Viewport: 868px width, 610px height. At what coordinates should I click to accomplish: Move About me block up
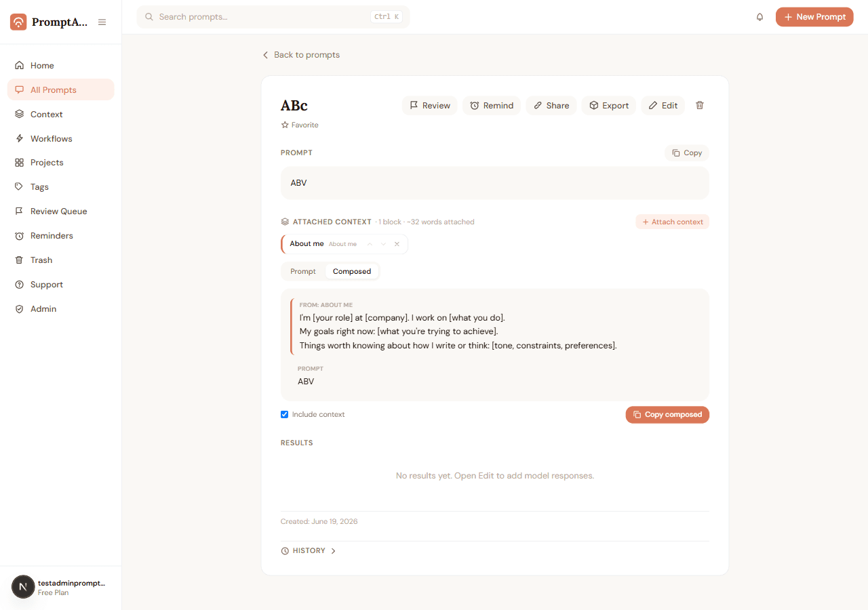(370, 244)
